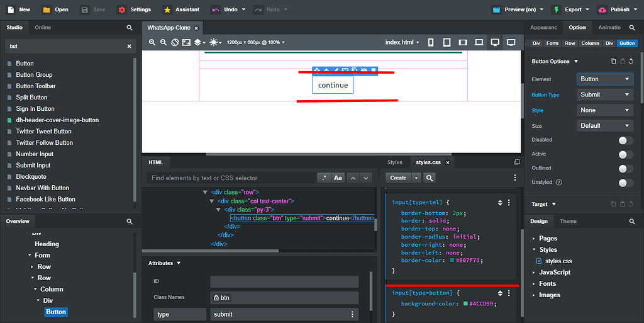Click the Create button in styles panel
644x323 pixels.
click(398, 178)
